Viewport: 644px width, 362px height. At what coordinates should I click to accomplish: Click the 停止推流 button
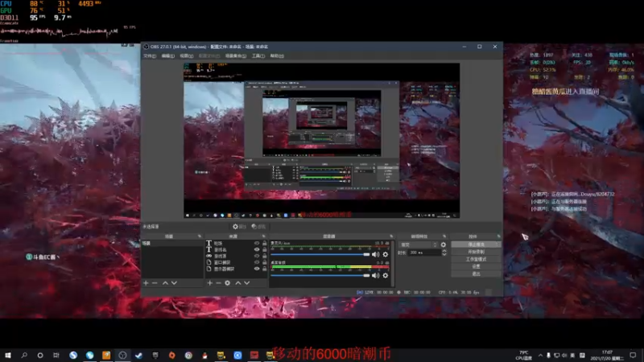[x=476, y=245]
